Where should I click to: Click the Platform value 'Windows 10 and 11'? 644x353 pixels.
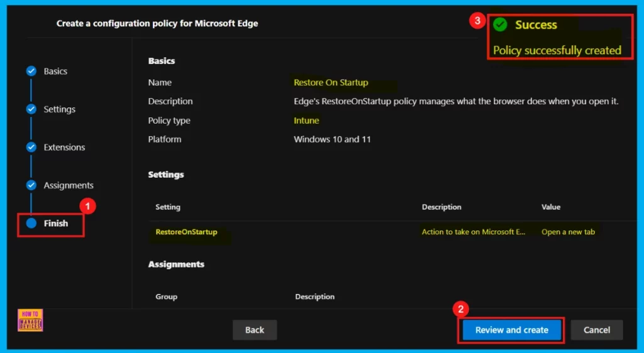pyautogui.click(x=332, y=139)
